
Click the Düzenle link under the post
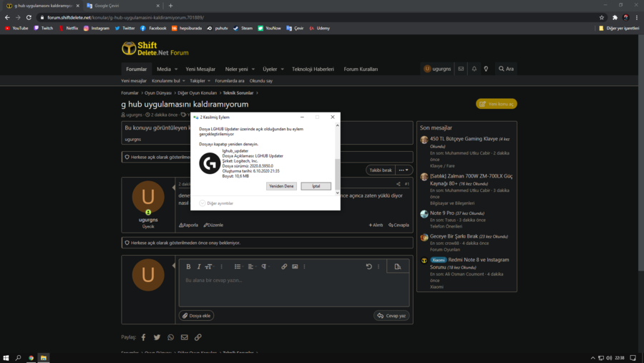click(x=213, y=225)
